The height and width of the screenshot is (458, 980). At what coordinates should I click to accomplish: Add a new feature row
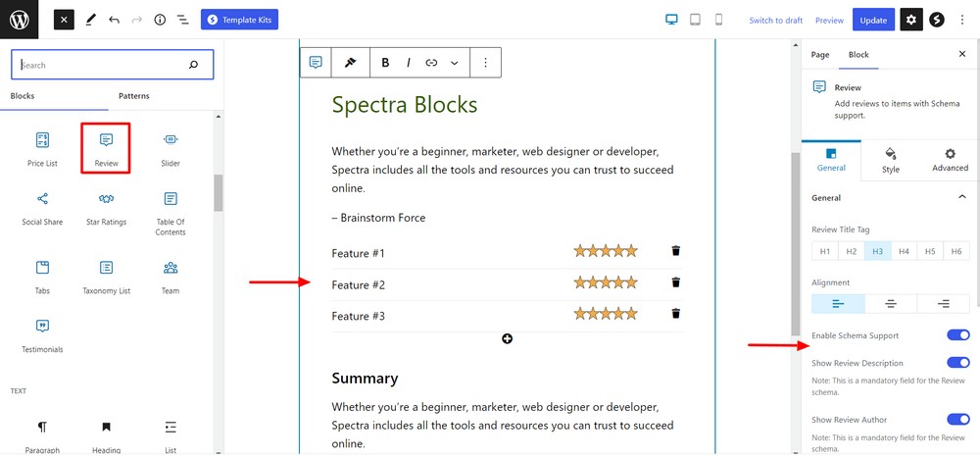pos(507,338)
